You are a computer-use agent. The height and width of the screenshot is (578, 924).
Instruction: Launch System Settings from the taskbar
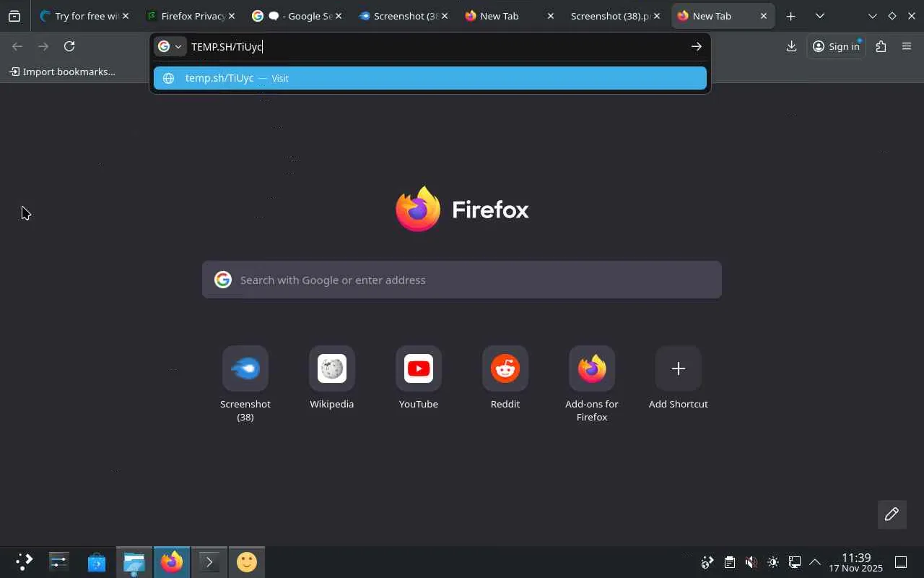coord(59,562)
